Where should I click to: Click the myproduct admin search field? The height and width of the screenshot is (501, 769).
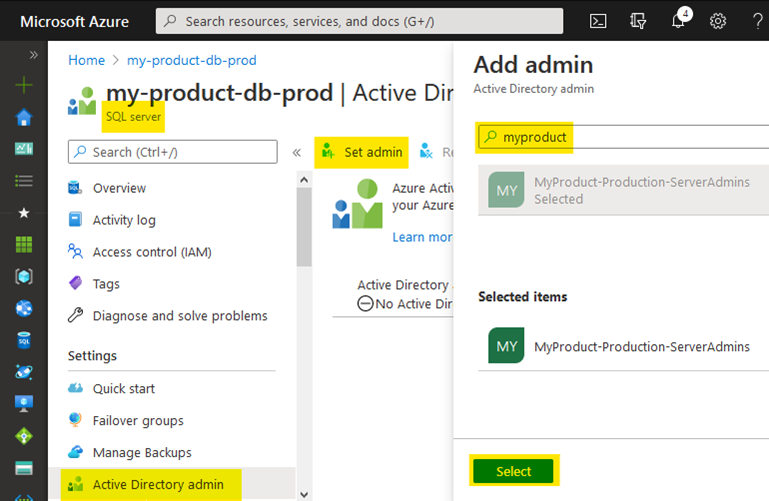[x=620, y=137]
